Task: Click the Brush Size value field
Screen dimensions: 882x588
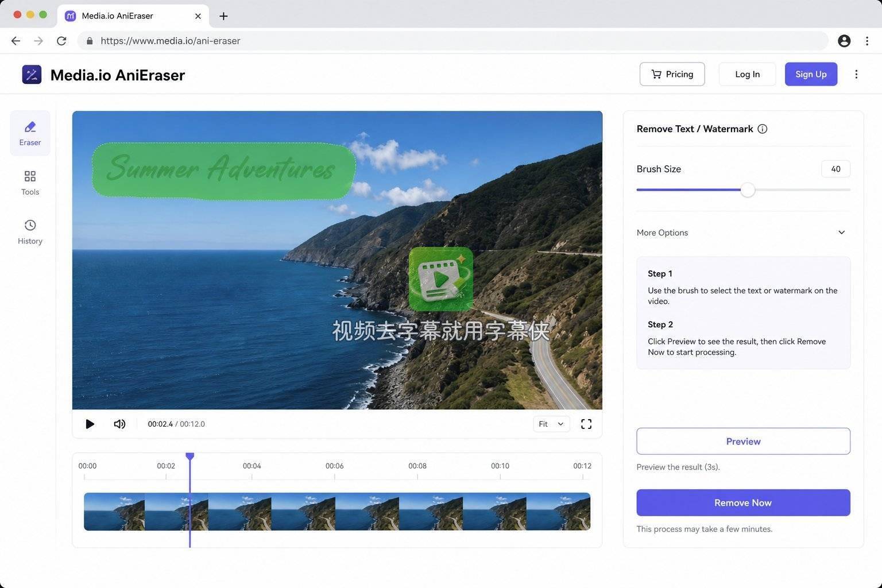Action: point(835,169)
